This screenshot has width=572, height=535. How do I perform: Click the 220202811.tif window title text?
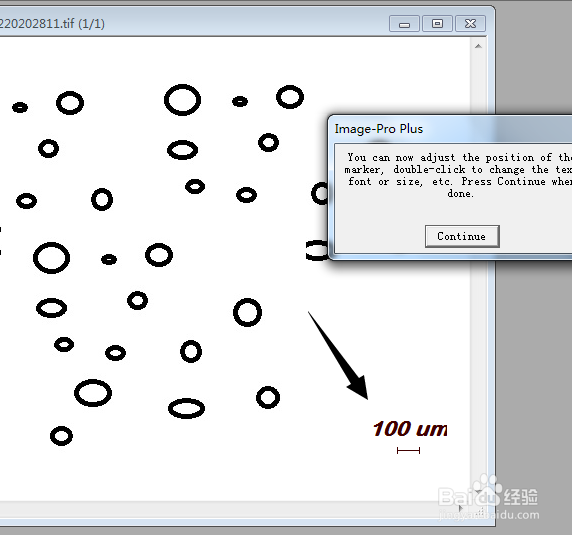[x=52, y=24]
